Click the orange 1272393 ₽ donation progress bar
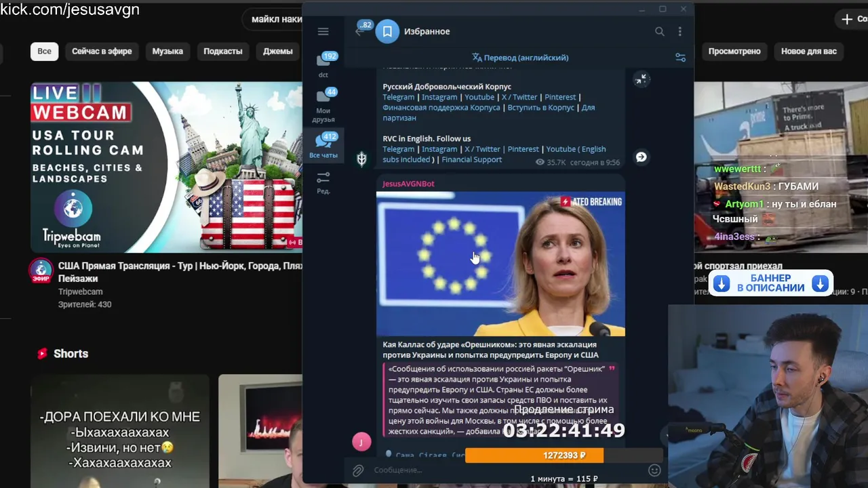The height and width of the screenshot is (488, 868). pyautogui.click(x=534, y=455)
